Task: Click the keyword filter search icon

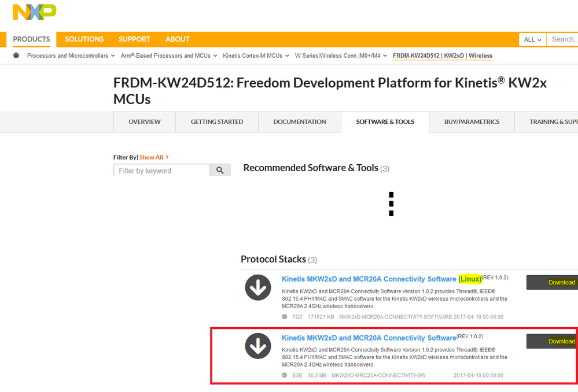Action: pyautogui.click(x=220, y=170)
